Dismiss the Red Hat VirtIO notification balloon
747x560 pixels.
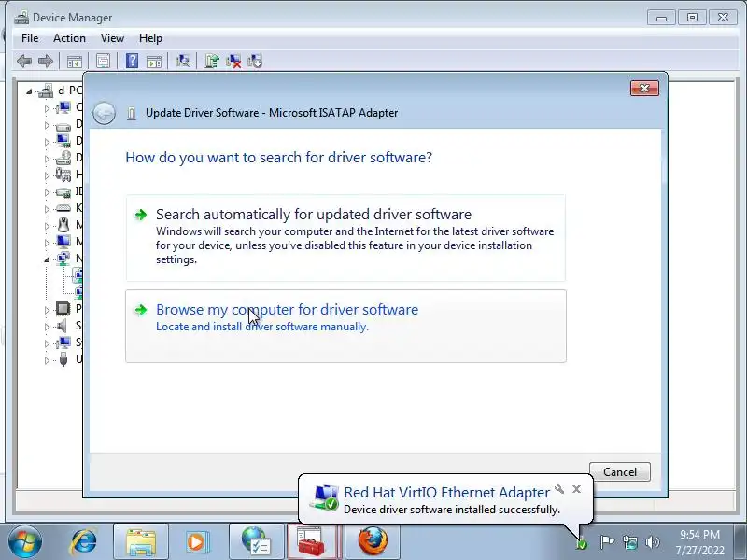tap(576, 489)
